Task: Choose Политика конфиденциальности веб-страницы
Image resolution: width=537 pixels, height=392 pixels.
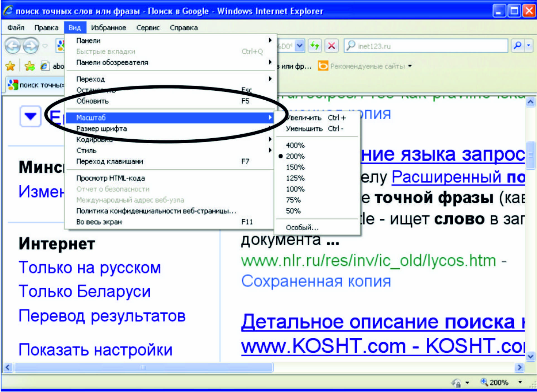Action: tap(170, 211)
